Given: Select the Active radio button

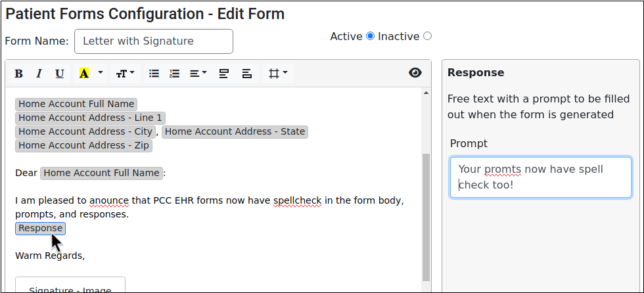Looking at the screenshot, I should [x=370, y=36].
